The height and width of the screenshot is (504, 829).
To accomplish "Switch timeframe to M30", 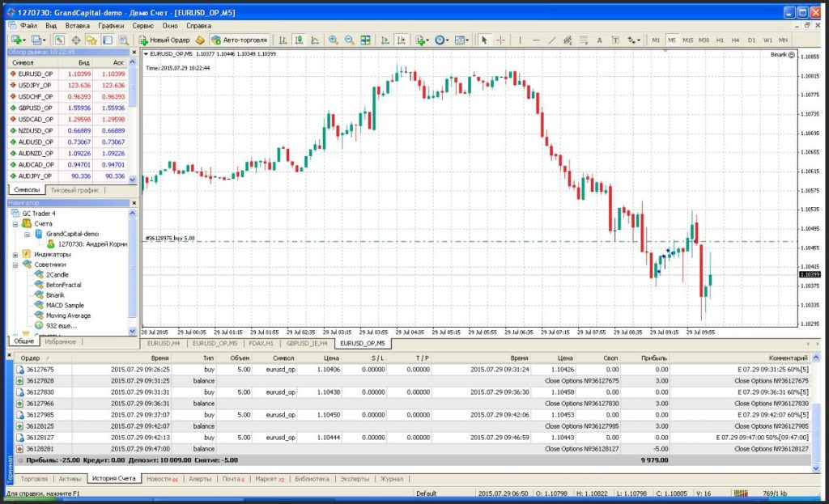I will [704, 40].
